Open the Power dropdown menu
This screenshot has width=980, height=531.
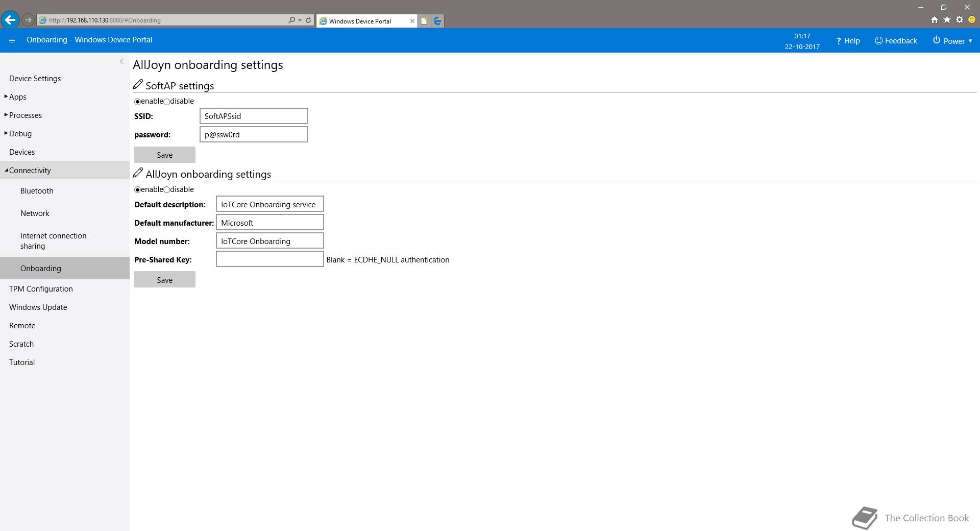pyautogui.click(x=952, y=41)
